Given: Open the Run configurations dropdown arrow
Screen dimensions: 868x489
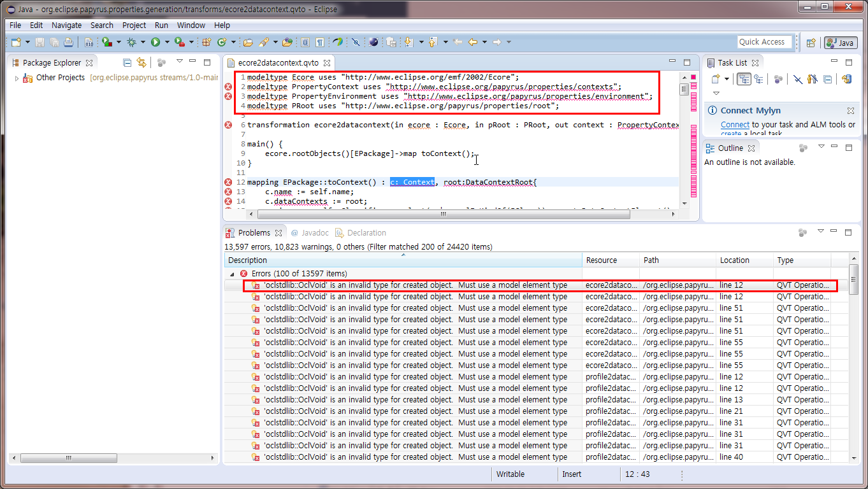Looking at the screenshot, I should coord(167,42).
